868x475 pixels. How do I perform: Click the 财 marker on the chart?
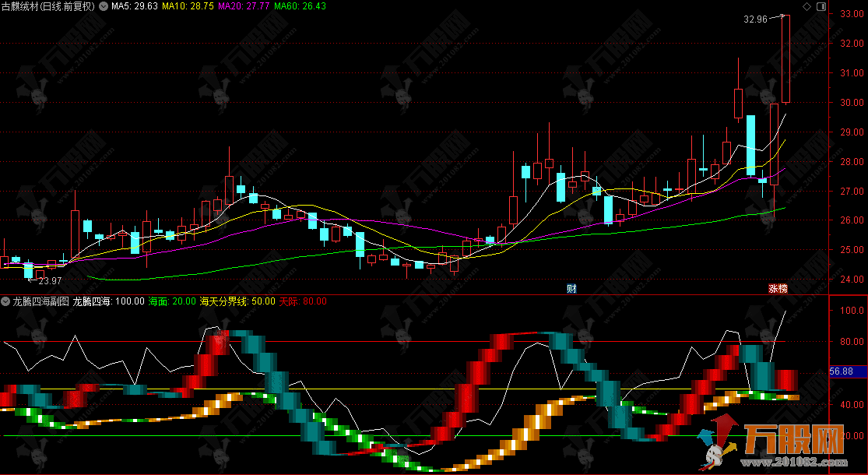click(571, 288)
